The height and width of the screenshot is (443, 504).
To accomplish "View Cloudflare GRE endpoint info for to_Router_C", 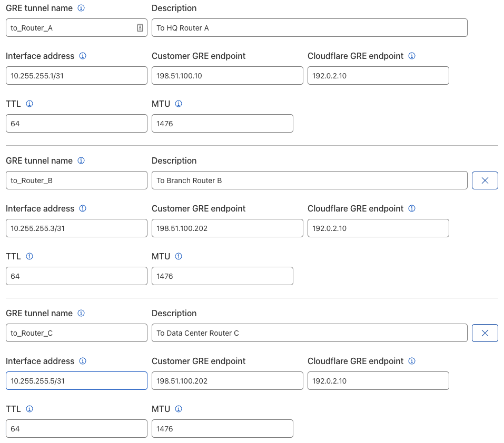I will (412, 361).
